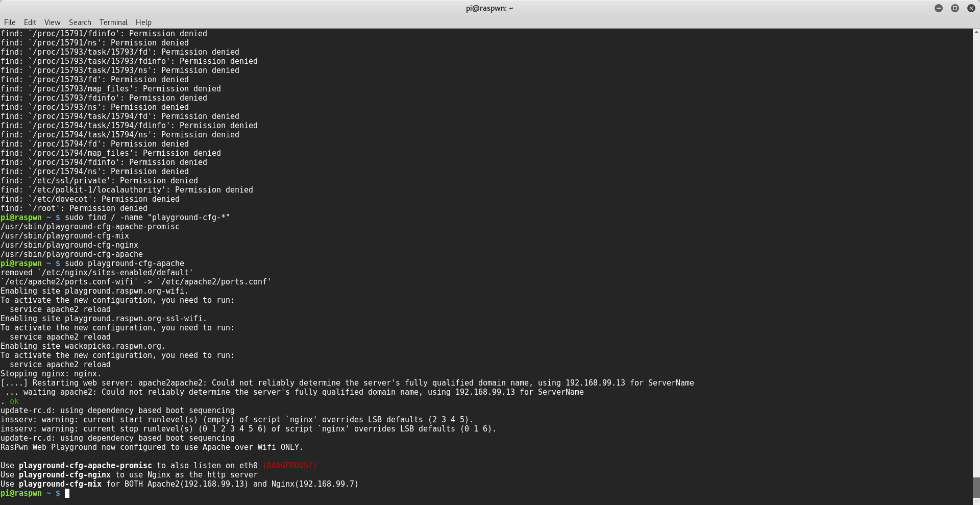Click the vertical scrollbar thumb at bottom
Image resolution: width=980 pixels, height=505 pixels.
point(976,487)
